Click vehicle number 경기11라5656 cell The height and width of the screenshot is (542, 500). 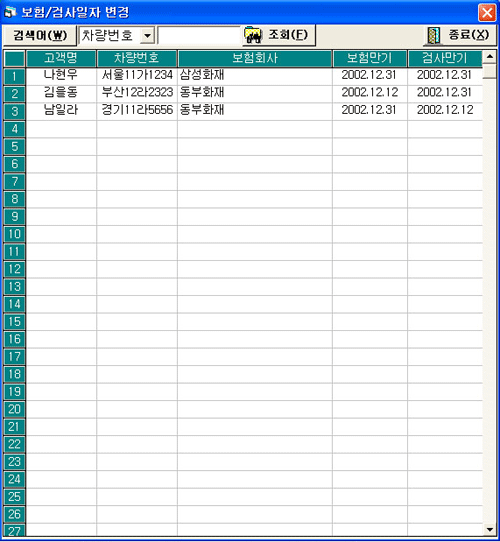137,110
